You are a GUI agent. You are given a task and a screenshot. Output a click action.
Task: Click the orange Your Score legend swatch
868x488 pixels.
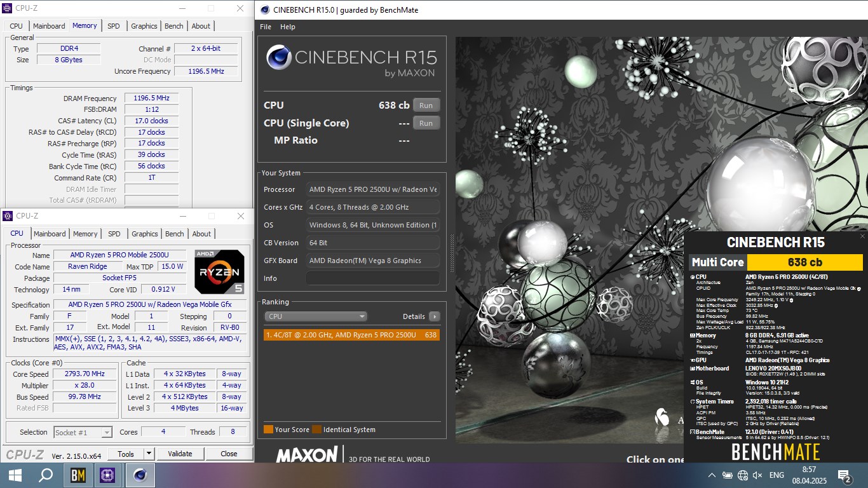tap(268, 430)
